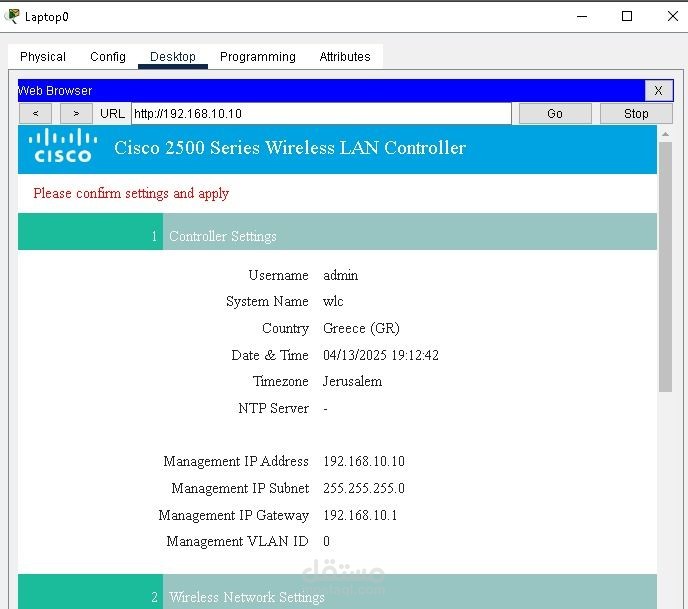Screen dimensions: 688x609
Task: Maximize the Laptop0 window
Action: click(627, 17)
